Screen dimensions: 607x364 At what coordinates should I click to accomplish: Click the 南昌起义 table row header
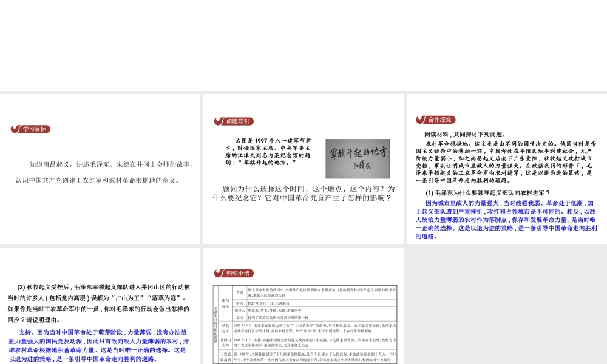pos(225,303)
